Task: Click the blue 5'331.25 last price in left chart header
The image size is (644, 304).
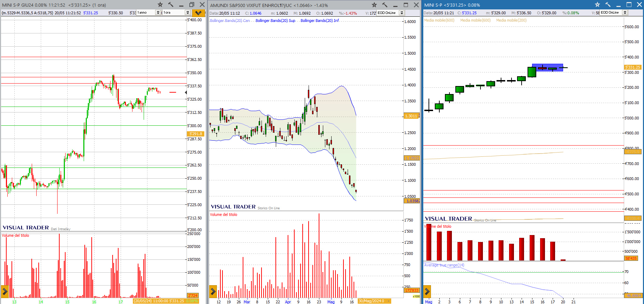Action: tap(91, 13)
